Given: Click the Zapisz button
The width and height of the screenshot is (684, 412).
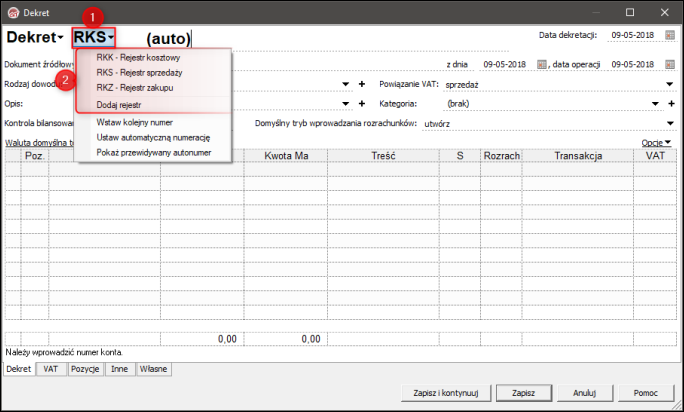Looking at the screenshot, I should click(x=523, y=393).
